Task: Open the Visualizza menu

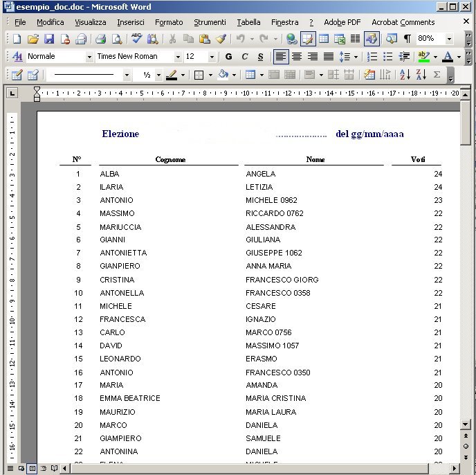Action: pyautogui.click(x=91, y=22)
